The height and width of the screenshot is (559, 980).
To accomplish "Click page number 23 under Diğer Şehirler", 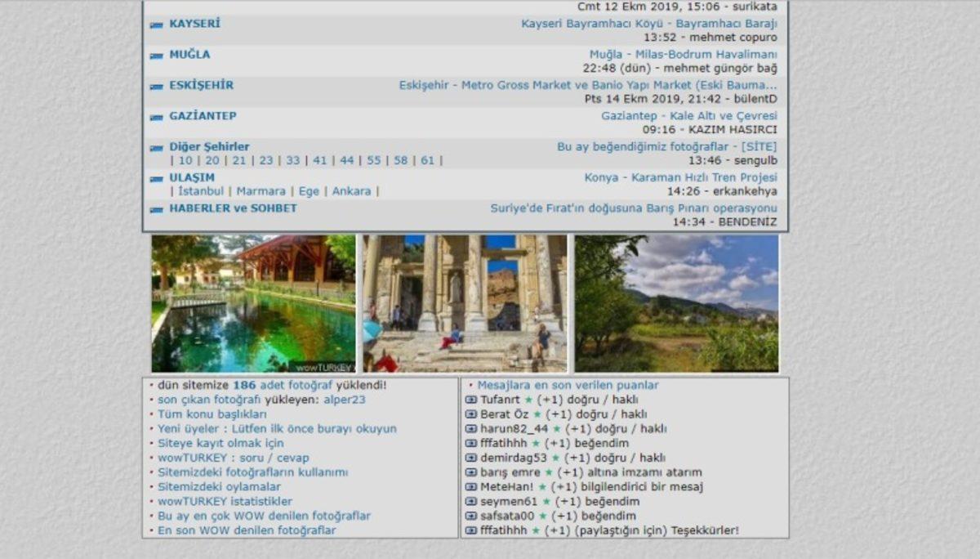I will [264, 162].
